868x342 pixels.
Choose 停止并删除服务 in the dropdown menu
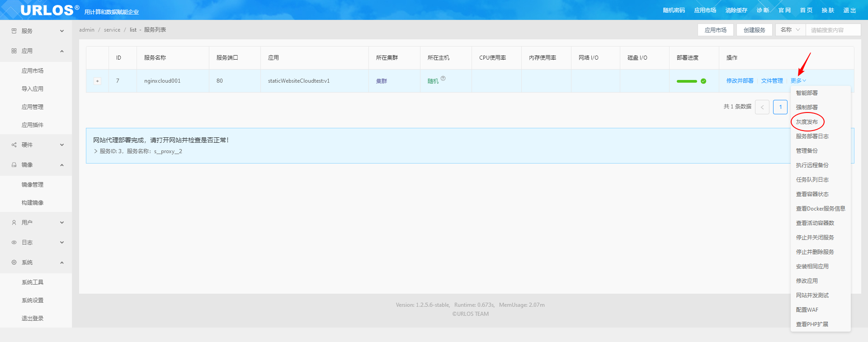[x=815, y=252]
